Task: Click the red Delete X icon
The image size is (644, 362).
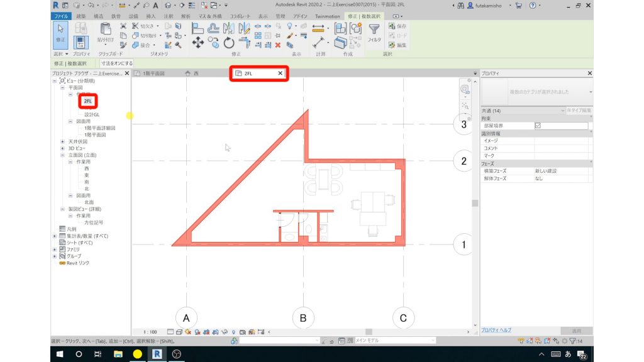Action: 277,45
